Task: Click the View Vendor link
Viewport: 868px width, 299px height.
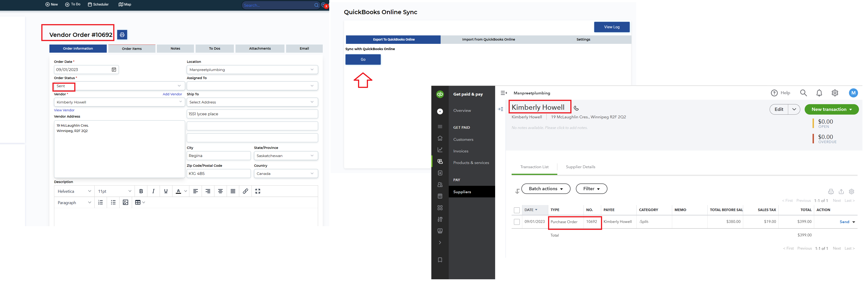Action: pyautogui.click(x=64, y=110)
